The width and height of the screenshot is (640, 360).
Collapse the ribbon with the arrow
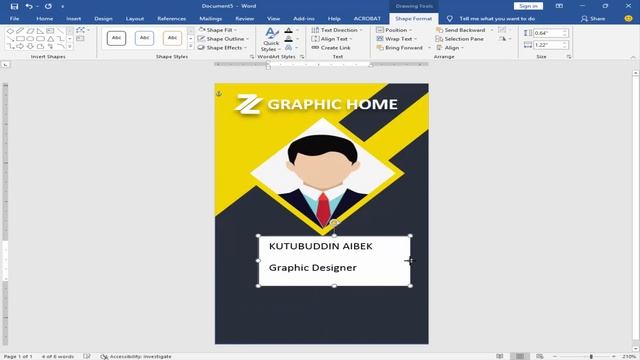click(633, 57)
